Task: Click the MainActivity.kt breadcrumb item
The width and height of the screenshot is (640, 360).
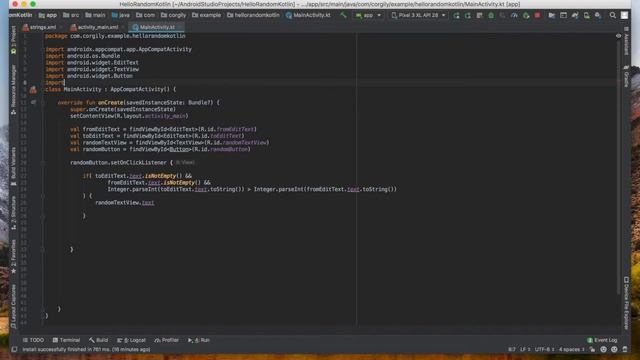Action: pos(308,16)
